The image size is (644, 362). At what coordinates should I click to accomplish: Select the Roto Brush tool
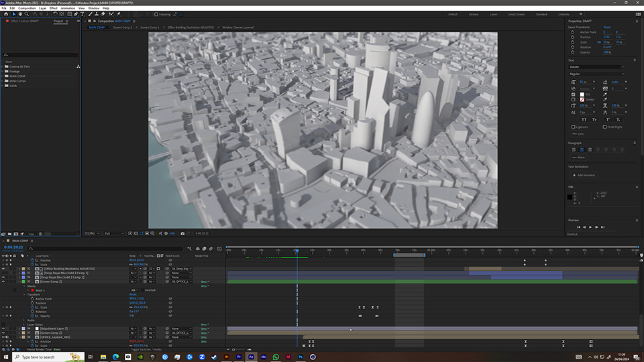[111, 14]
